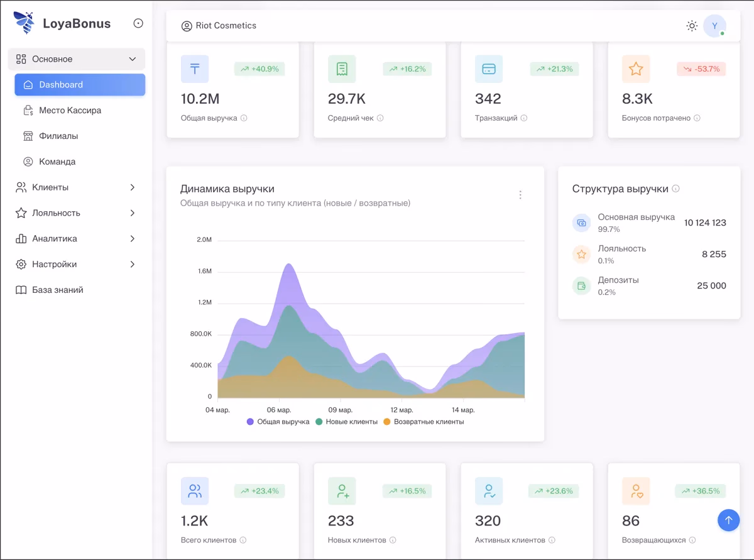Click the +36.5% badge on Возвращающихся card

coord(702,491)
